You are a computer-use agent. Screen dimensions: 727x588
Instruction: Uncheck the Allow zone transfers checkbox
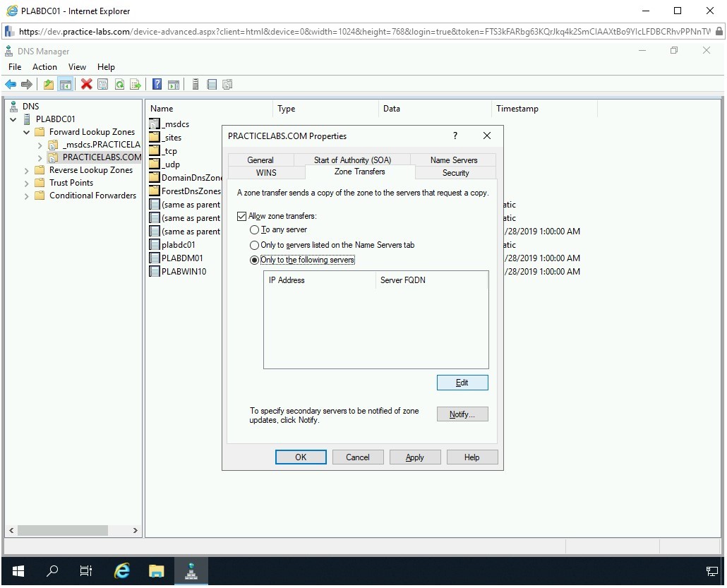pos(242,216)
